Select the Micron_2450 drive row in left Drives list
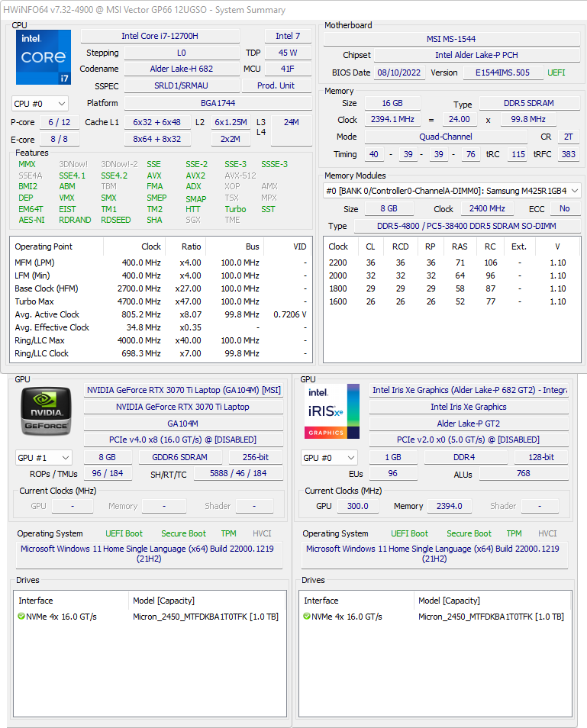This screenshot has width=587, height=728. [x=150, y=617]
